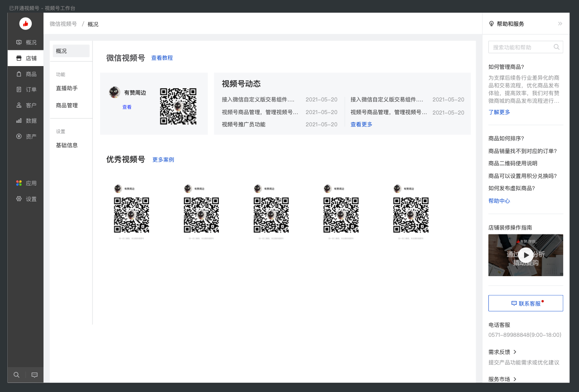Click the magnifier icon at the sidebar bottom
The image size is (579, 392).
(x=17, y=375)
